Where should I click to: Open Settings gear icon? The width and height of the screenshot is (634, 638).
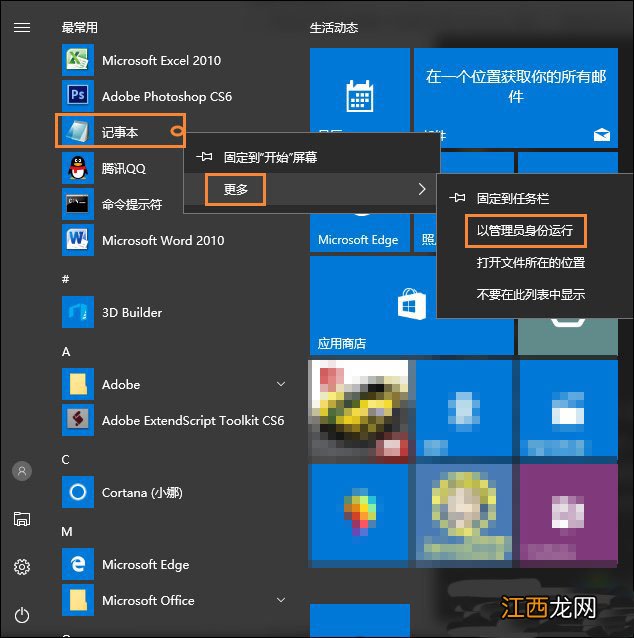pyautogui.click(x=22, y=567)
